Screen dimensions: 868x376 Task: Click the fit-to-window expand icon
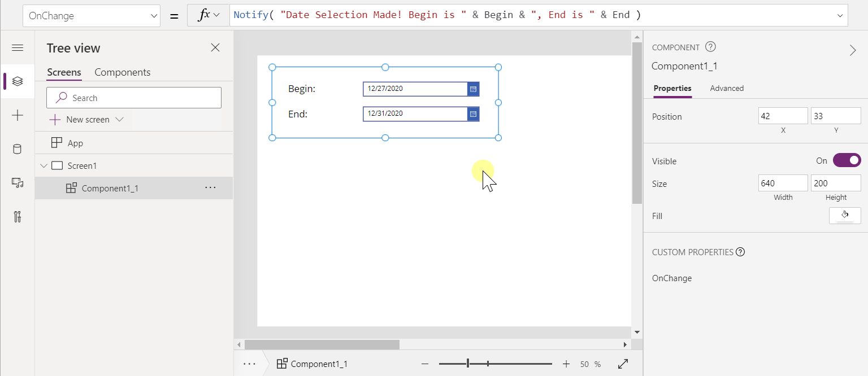623,364
